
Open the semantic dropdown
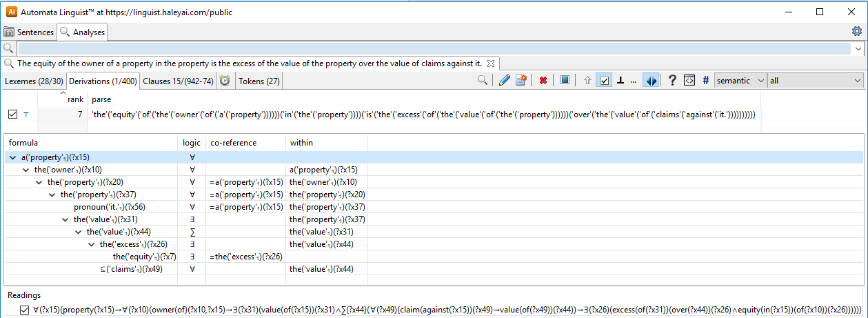tap(741, 81)
